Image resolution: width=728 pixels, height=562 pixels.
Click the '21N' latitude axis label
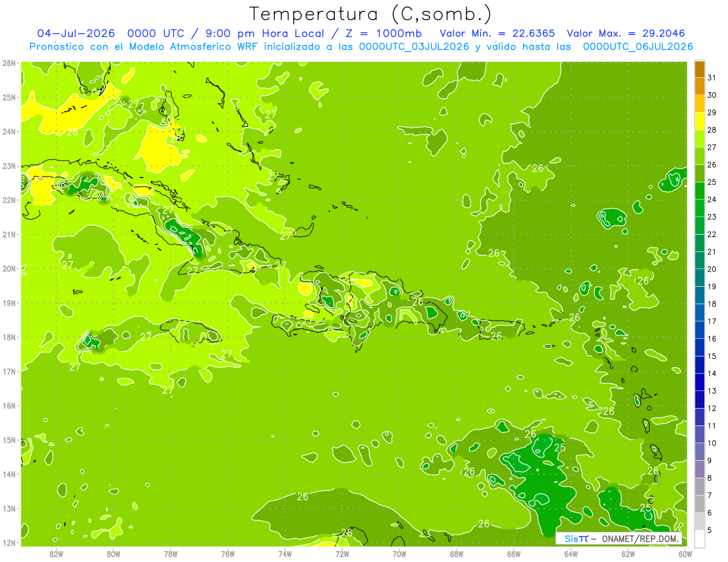(x=8, y=235)
